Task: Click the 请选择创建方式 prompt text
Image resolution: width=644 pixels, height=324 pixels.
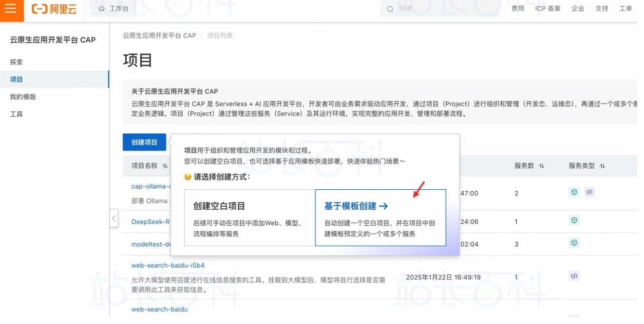Action: pyautogui.click(x=222, y=177)
